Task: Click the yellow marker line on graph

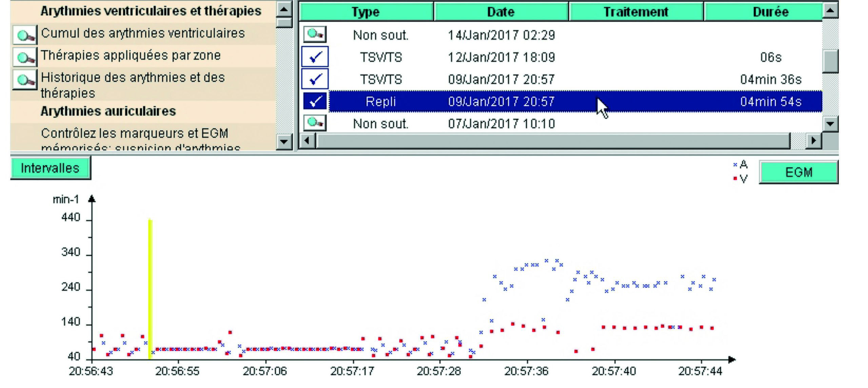Action: (150, 288)
